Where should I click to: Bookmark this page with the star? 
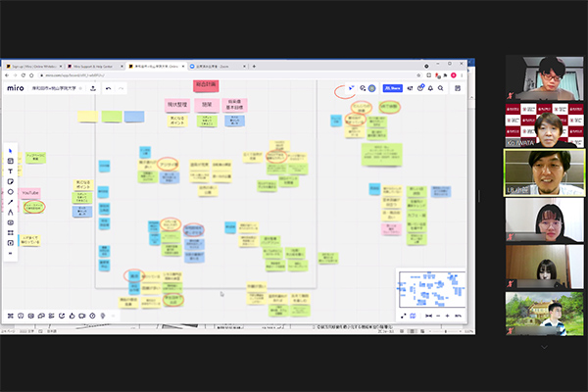tap(418, 75)
